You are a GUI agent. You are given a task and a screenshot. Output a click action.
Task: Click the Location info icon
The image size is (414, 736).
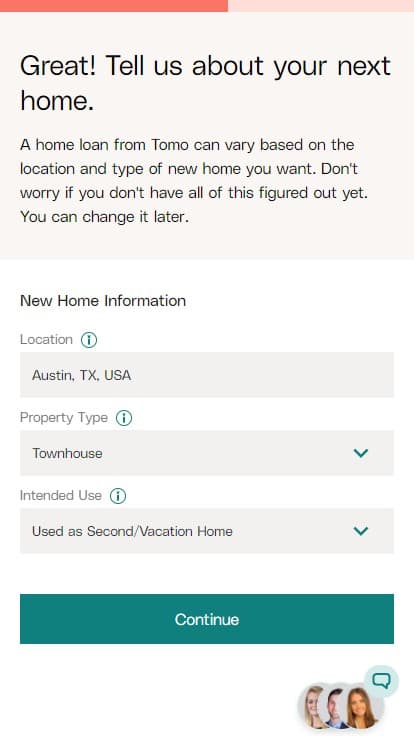pyautogui.click(x=89, y=339)
